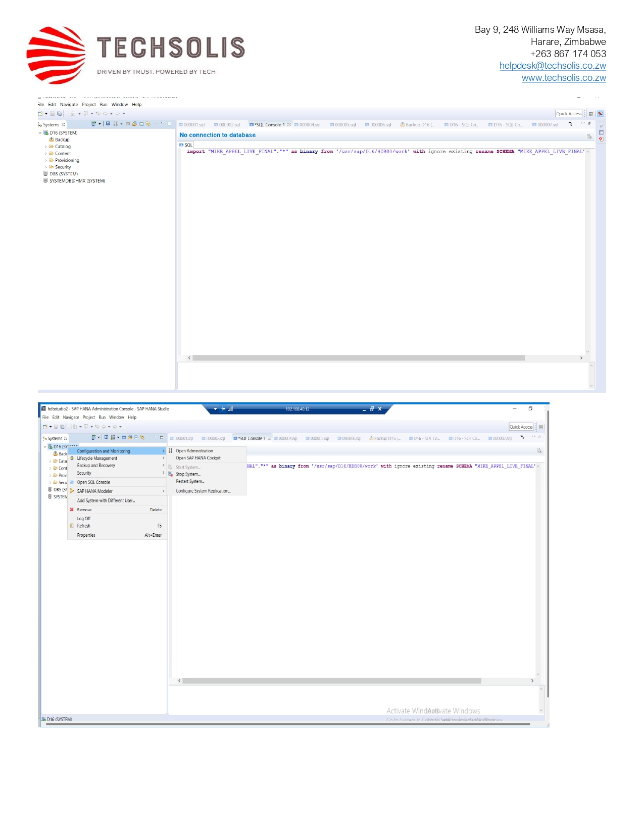Expand the Catalog folder in upper tree
This screenshot has width=644, height=834.
[45, 147]
